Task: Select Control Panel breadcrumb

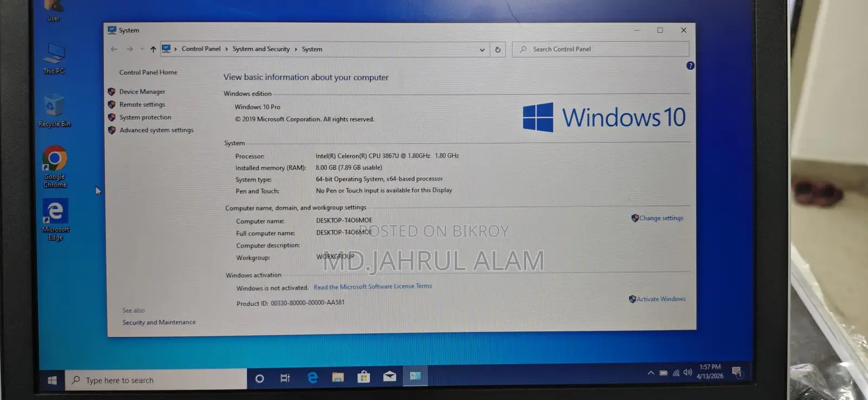Action: [201, 49]
